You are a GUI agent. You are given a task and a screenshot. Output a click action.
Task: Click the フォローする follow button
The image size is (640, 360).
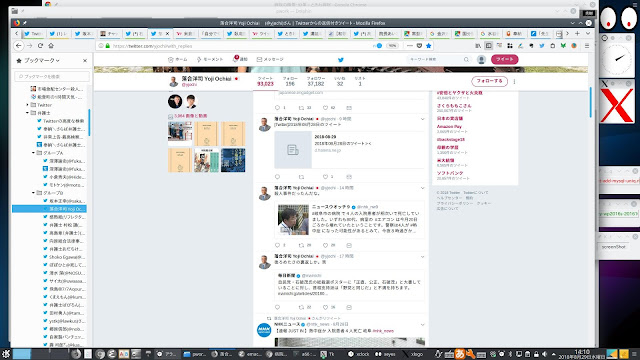(489, 81)
